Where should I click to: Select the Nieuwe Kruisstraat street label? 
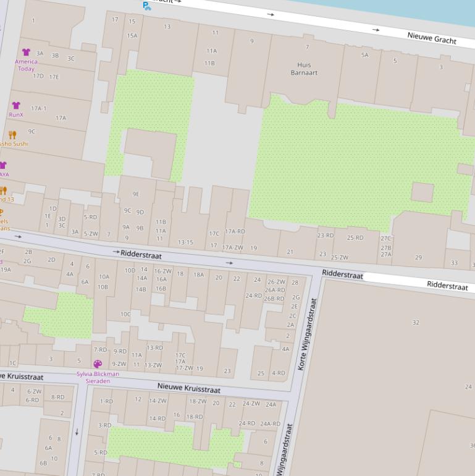pyautogui.click(x=188, y=388)
